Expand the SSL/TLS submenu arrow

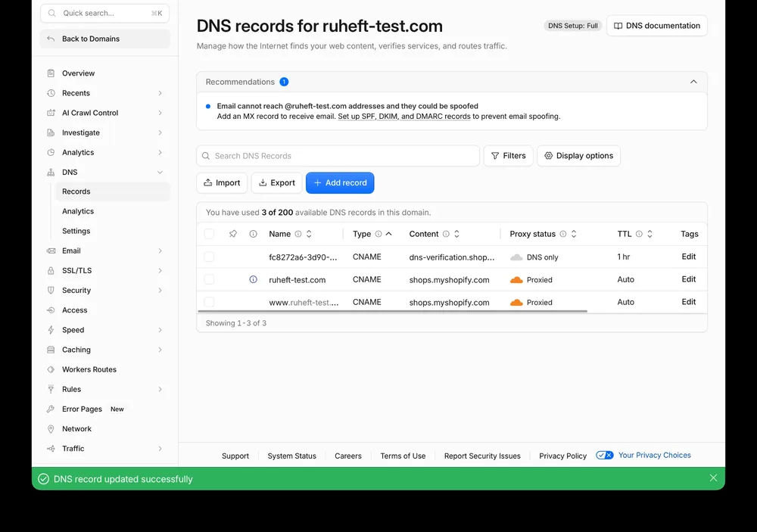(160, 271)
